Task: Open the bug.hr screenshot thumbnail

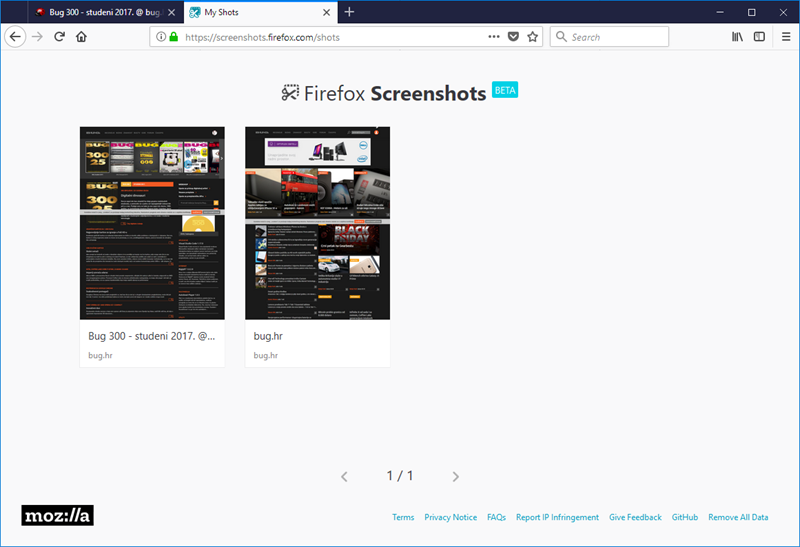Action: tap(317, 223)
